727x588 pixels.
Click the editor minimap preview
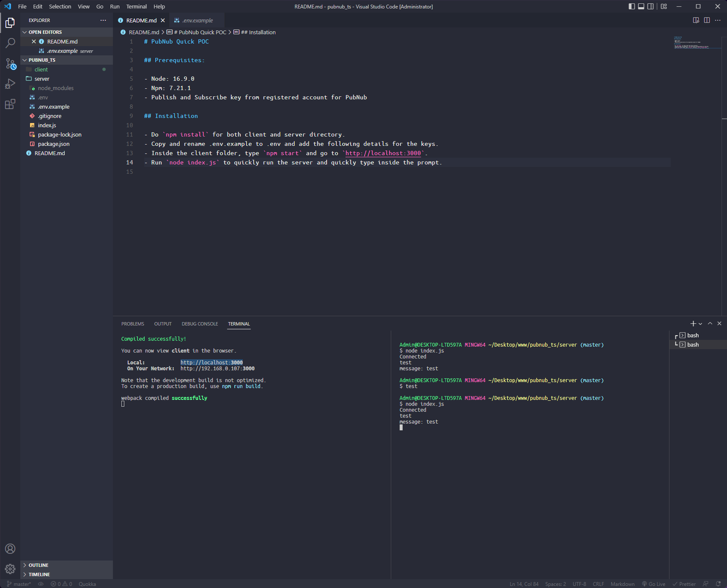[x=697, y=43]
